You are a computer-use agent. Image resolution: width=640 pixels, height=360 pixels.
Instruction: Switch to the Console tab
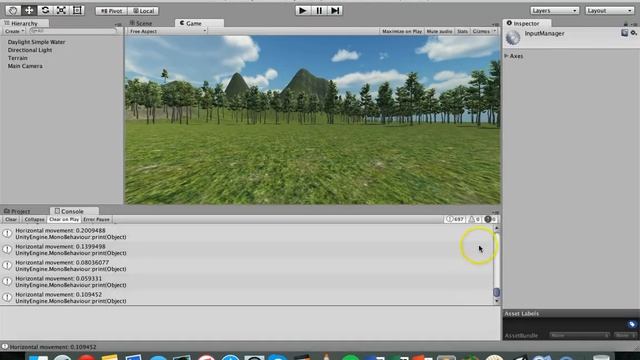pos(74,211)
